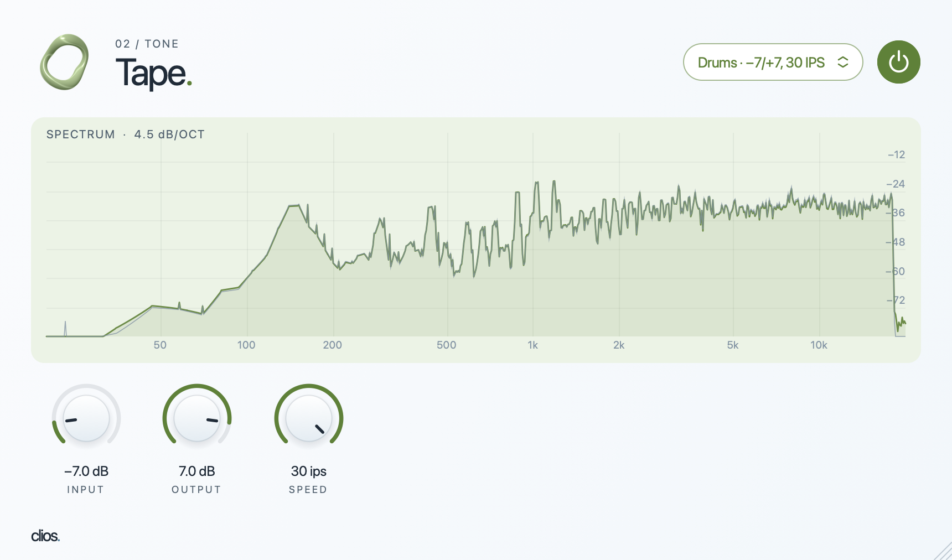Click the Output knob
Screen dimensions: 952x560
pyautogui.click(x=197, y=418)
